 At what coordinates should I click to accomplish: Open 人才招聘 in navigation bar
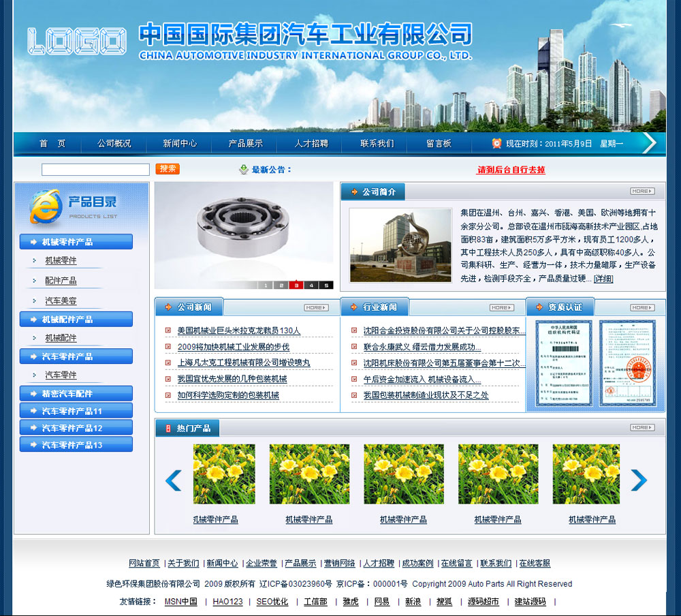(311, 144)
